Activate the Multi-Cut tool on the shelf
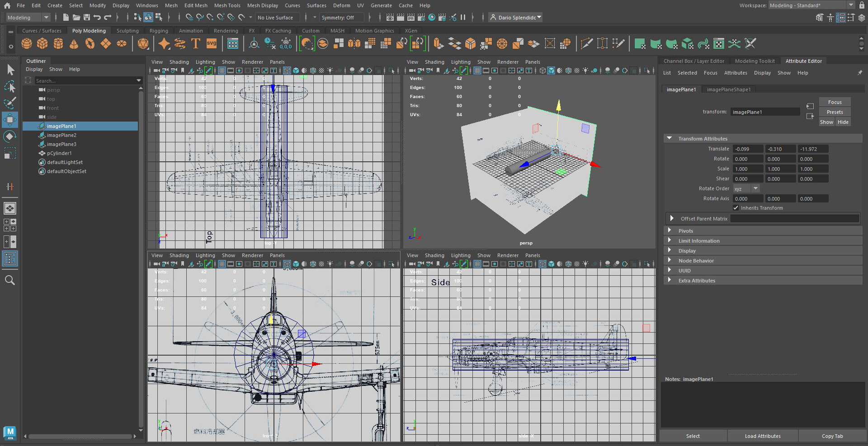Viewport: 868px width, 446px height. 587,43
